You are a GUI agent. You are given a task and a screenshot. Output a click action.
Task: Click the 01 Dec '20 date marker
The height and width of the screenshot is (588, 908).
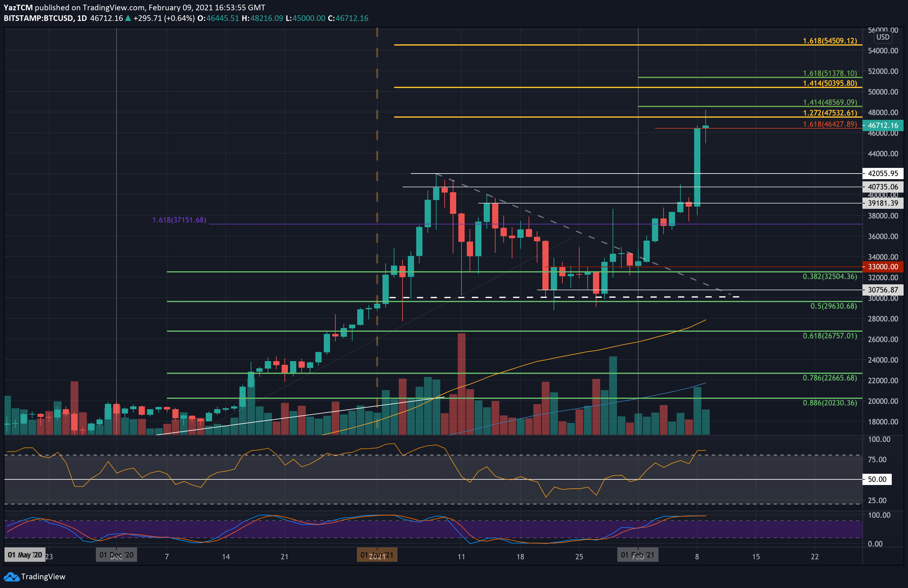[116, 555]
